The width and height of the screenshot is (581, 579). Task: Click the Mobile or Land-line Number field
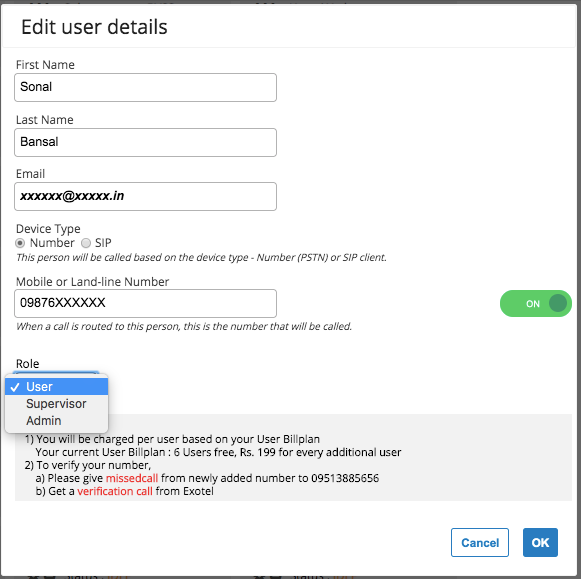(145, 303)
